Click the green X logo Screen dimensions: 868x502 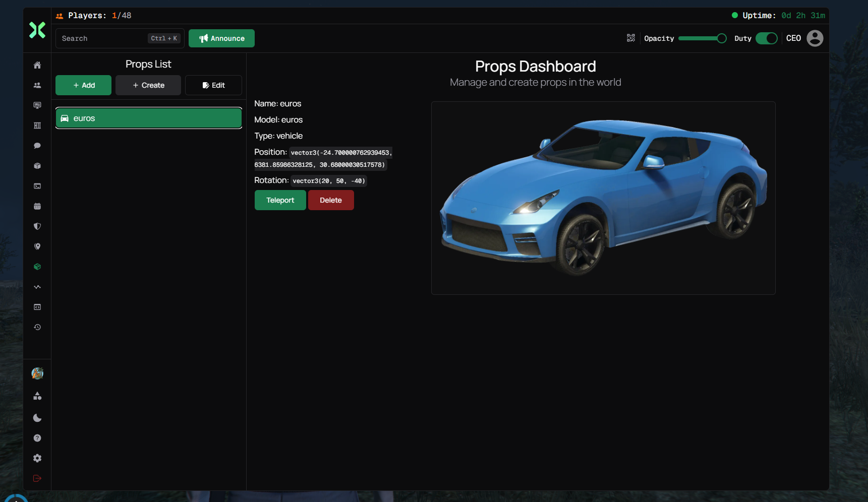(x=37, y=30)
